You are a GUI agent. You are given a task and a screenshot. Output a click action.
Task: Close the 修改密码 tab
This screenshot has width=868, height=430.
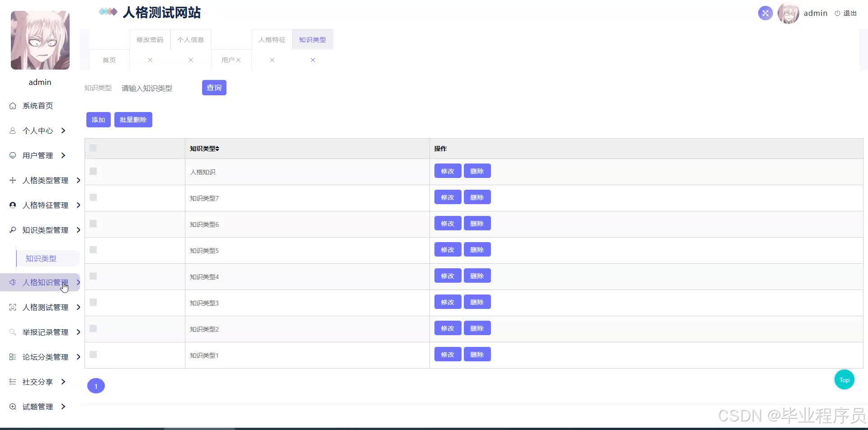150,60
